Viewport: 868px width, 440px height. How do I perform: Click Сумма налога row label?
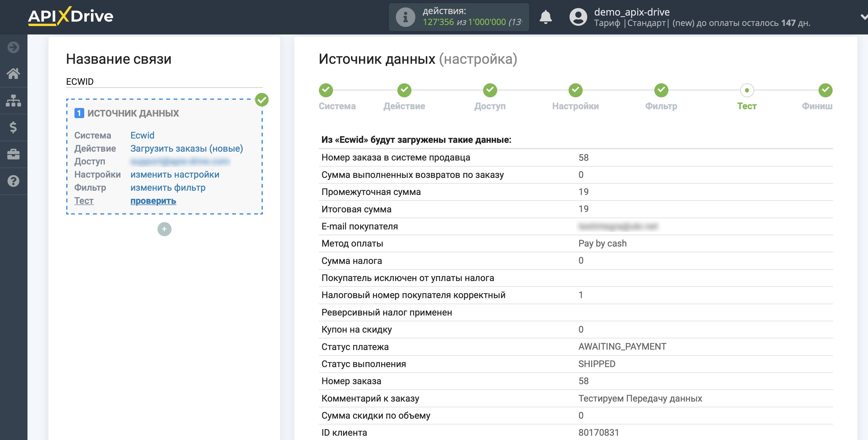click(x=352, y=261)
